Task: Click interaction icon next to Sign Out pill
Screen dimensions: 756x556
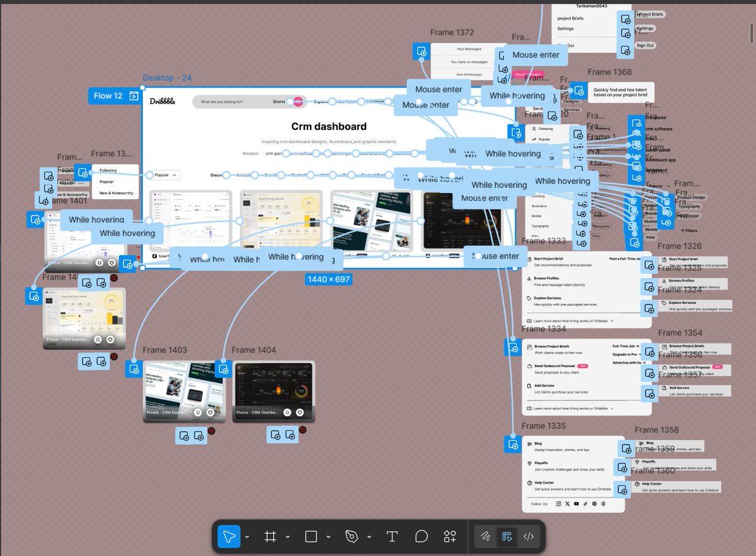Action: pyautogui.click(x=625, y=50)
